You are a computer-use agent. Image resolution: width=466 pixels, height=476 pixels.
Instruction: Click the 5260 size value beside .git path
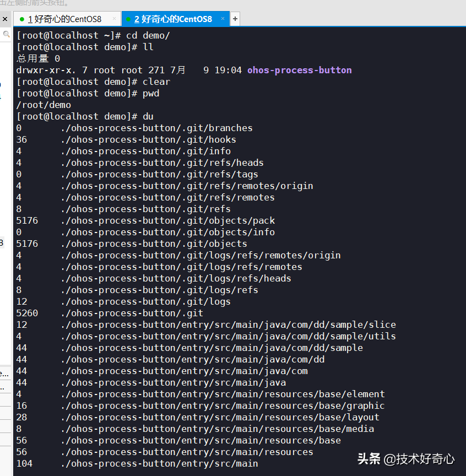[x=24, y=313]
